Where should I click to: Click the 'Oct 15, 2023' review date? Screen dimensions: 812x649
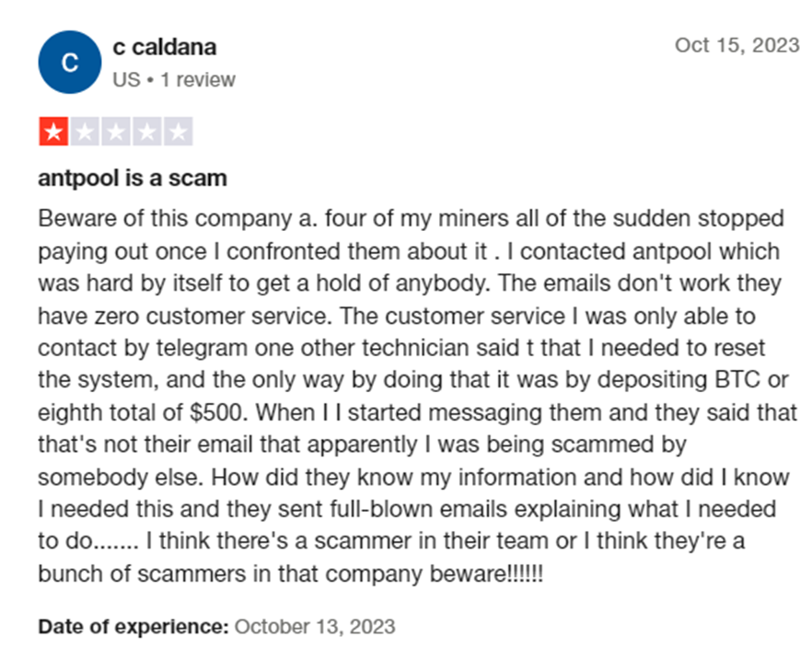coord(737,46)
